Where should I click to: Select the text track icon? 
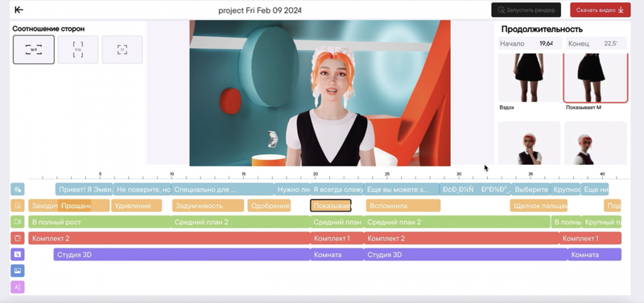pos(17,287)
